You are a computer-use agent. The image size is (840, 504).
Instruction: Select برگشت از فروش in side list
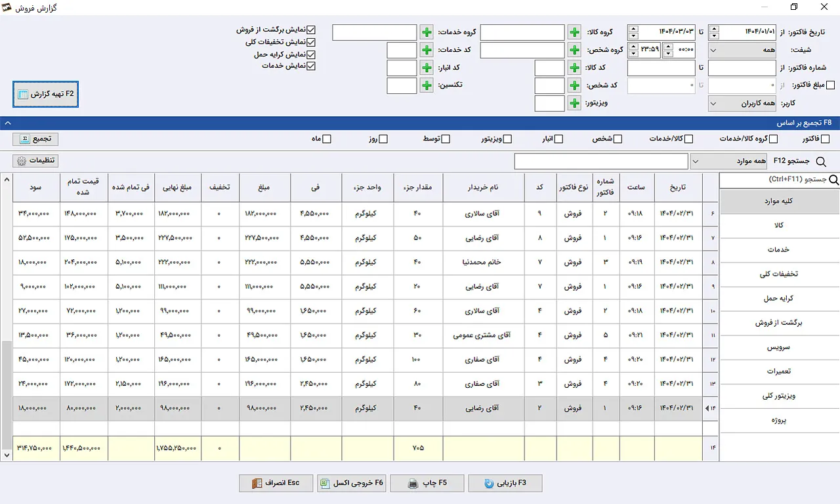pyautogui.click(x=780, y=323)
